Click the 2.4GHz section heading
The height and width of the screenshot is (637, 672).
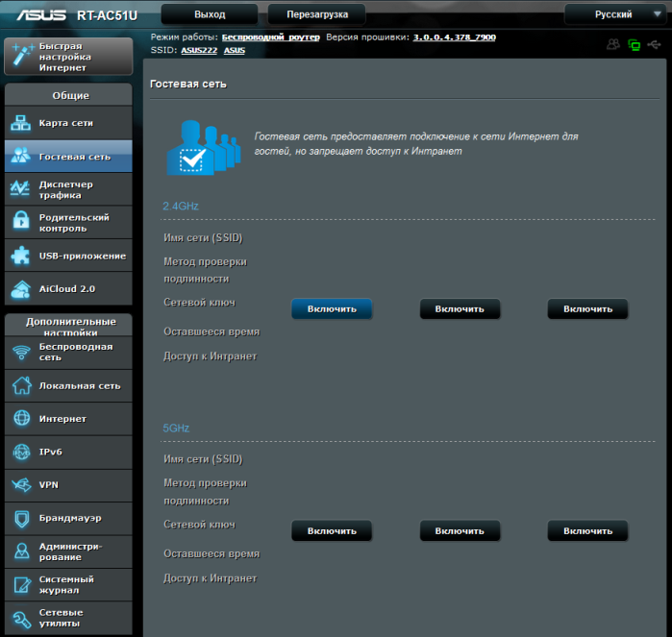pos(181,206)
